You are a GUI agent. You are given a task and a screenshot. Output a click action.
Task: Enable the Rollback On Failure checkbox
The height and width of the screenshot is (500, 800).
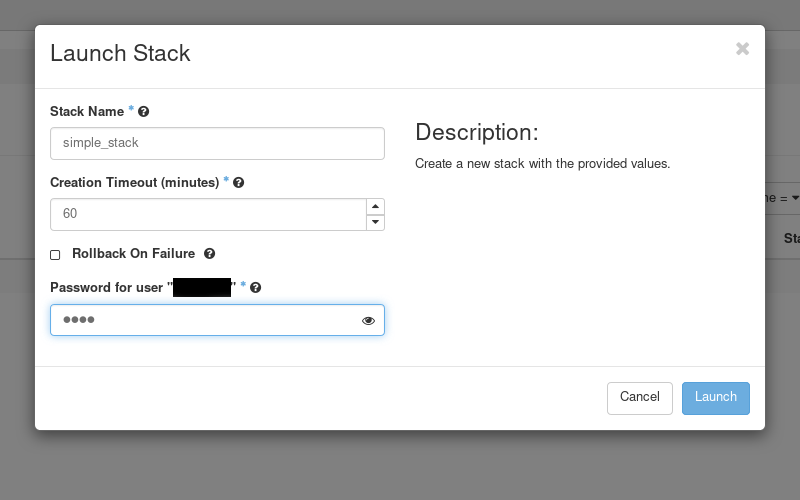(55, 255)
